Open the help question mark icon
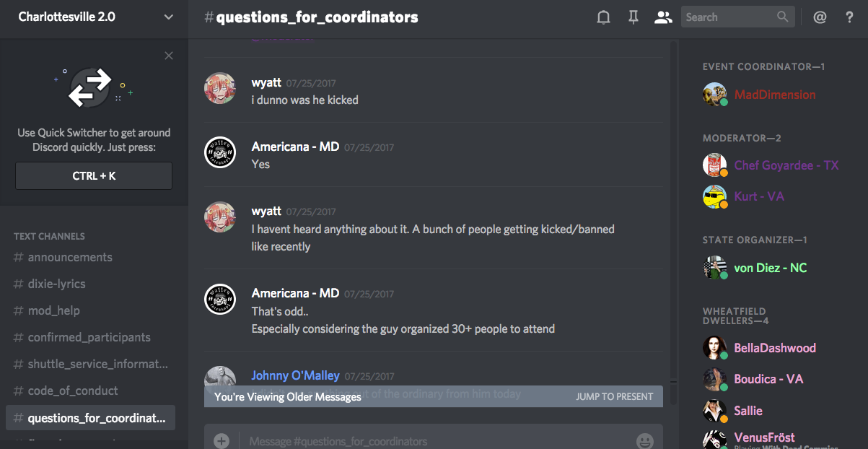 [x=849, y=17]
